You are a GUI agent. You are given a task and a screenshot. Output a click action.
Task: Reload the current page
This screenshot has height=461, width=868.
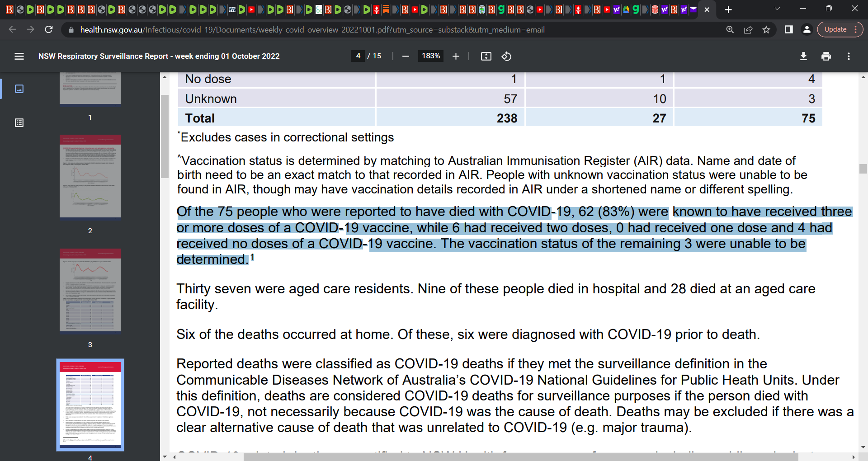(49, 29)
